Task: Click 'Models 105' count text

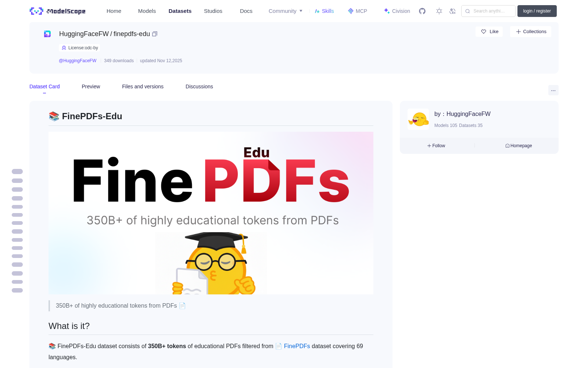Action: pos(446,125)
